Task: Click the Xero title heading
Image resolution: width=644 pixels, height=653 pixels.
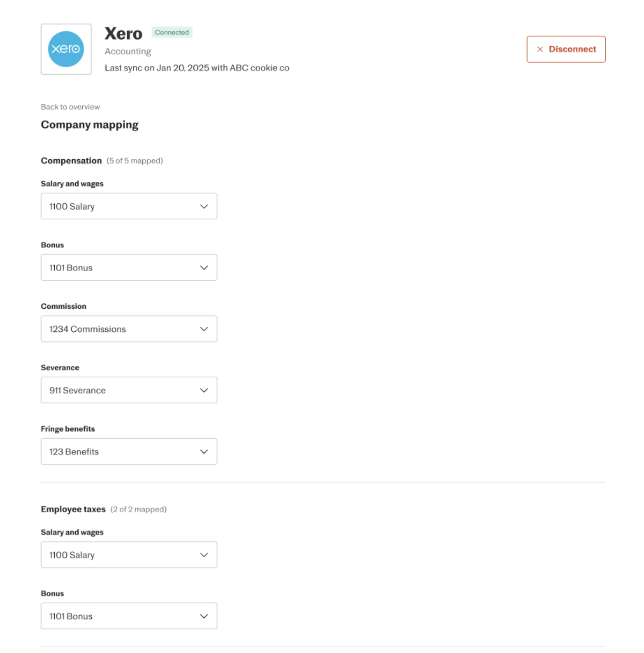Action: point(124,34)
